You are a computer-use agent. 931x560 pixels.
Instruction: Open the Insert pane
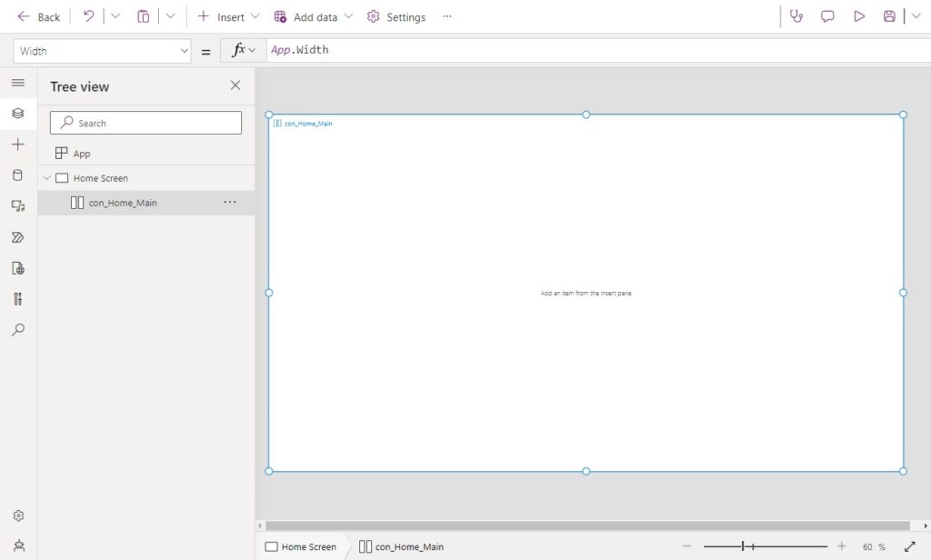pos(16,145)
